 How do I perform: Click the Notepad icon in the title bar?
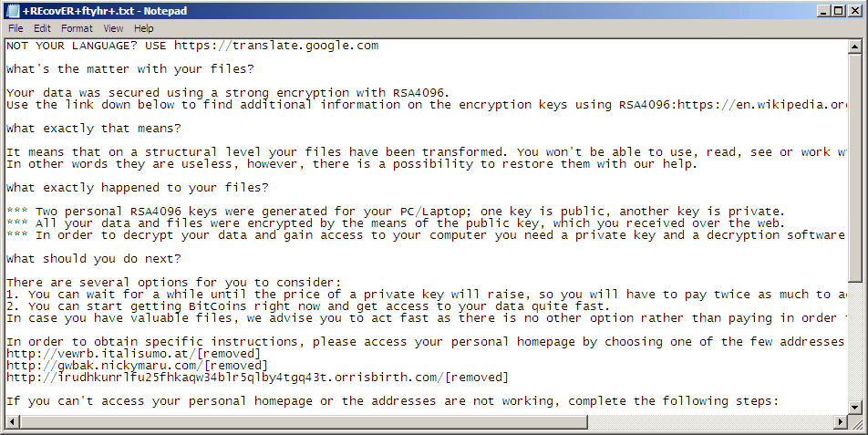point(13,11)
